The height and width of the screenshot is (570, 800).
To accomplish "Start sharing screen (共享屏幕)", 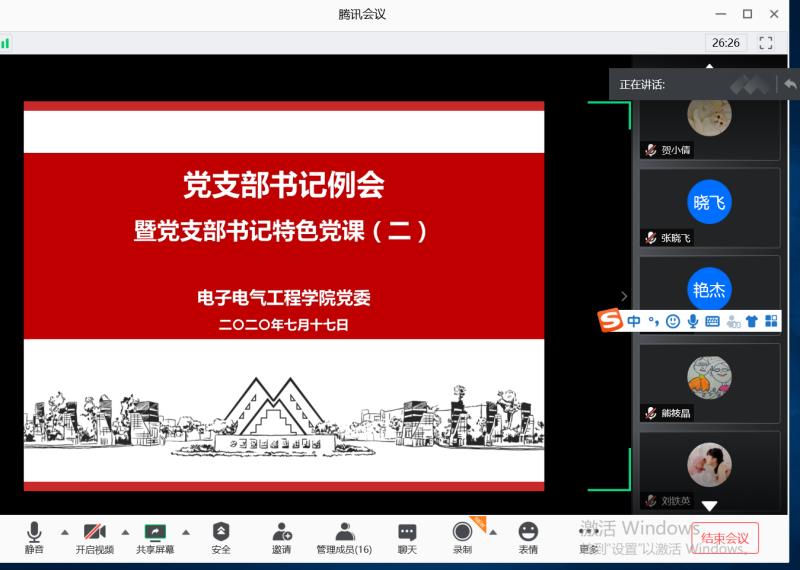I will (x=155, y=537).
